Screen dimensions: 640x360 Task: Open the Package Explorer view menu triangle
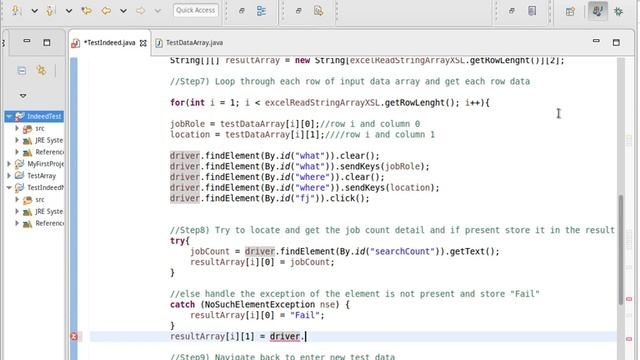click(23, 96)
